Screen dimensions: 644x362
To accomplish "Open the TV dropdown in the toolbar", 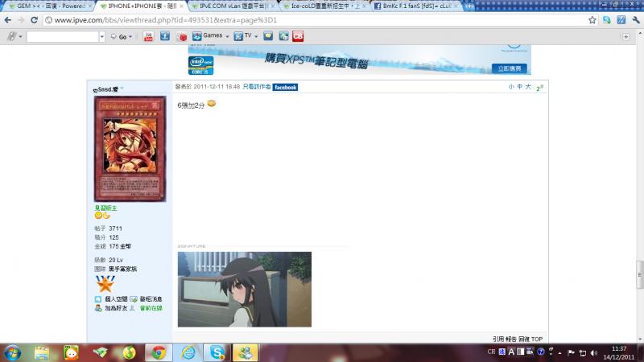I will (x=246, y=36).
